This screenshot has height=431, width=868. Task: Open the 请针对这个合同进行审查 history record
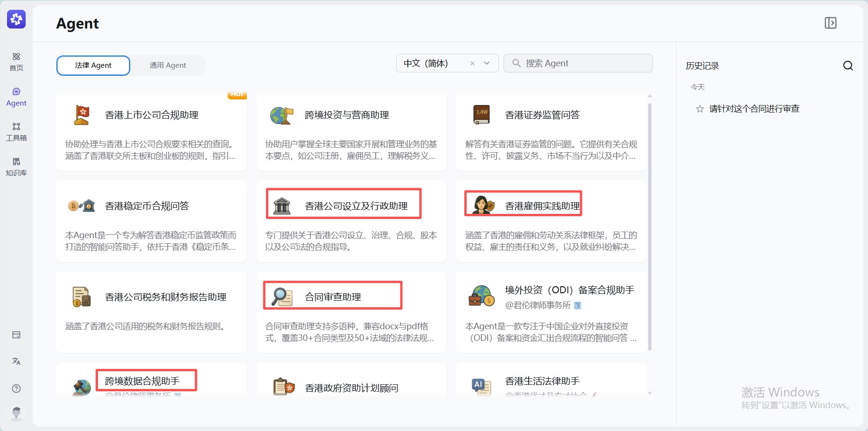[x=754, y=109]
